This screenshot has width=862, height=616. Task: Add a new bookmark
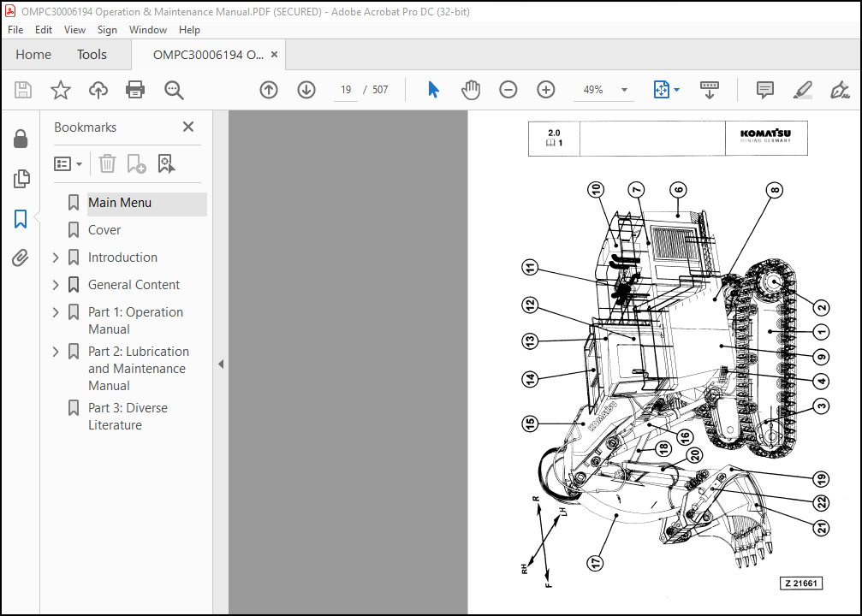point(136,163)
